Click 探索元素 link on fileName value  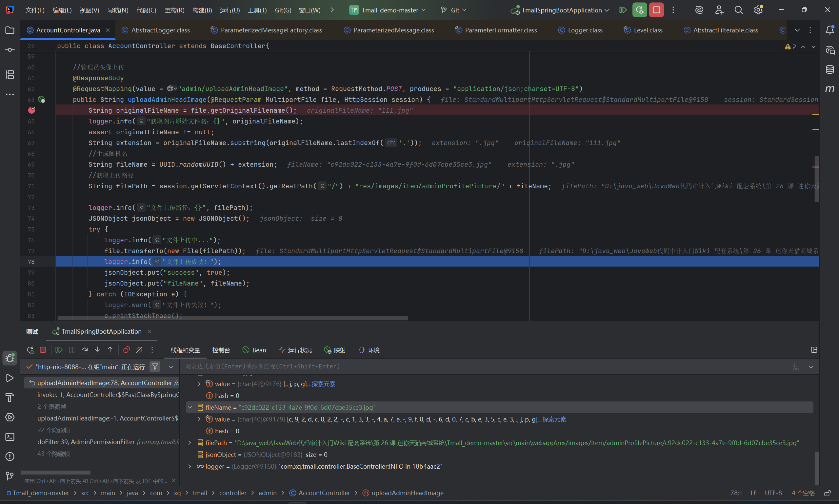[554, 420]
